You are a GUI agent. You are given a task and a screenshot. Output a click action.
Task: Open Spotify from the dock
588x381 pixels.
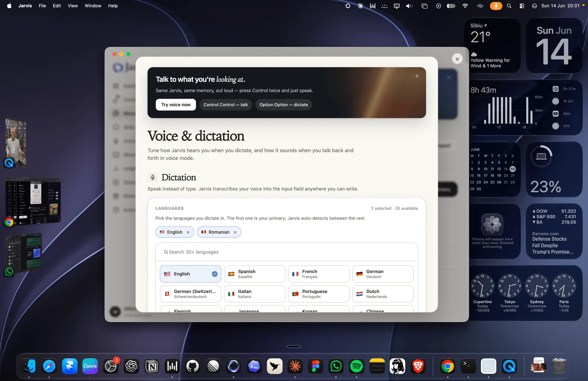tap(357, 366)
